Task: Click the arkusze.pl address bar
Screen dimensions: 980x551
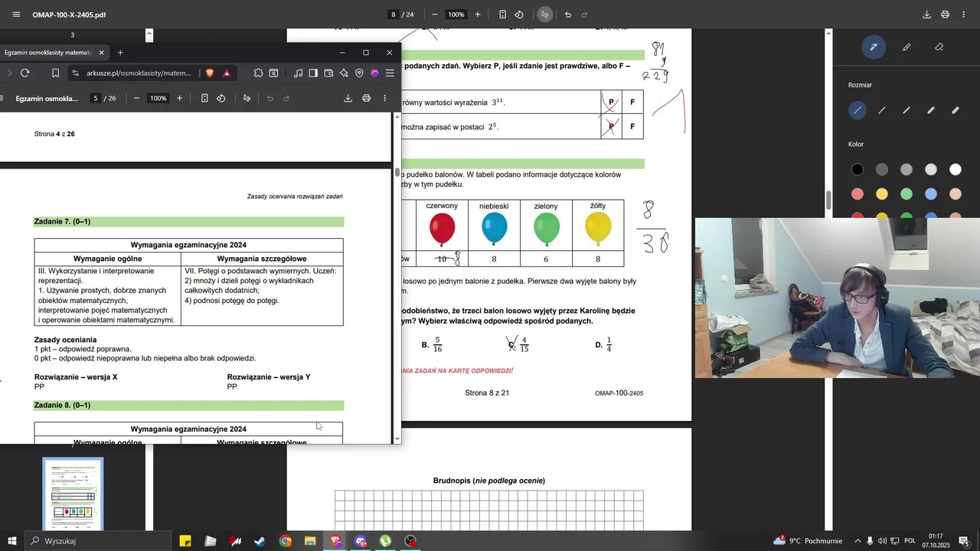Action: coord(139,73)
